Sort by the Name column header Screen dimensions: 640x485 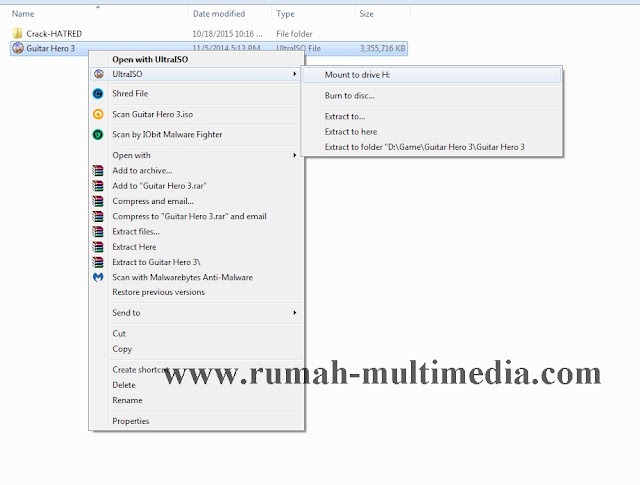[x=23, y=14]
